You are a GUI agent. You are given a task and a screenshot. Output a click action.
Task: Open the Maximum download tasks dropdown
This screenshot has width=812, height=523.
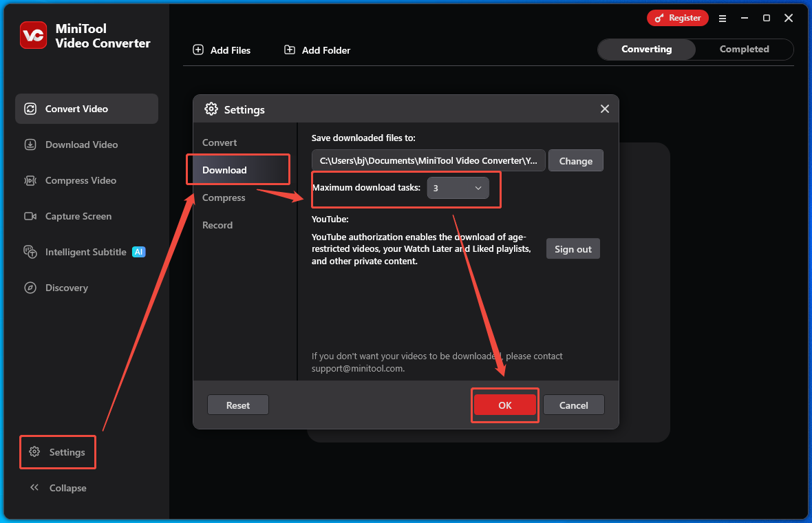point(458,188)
